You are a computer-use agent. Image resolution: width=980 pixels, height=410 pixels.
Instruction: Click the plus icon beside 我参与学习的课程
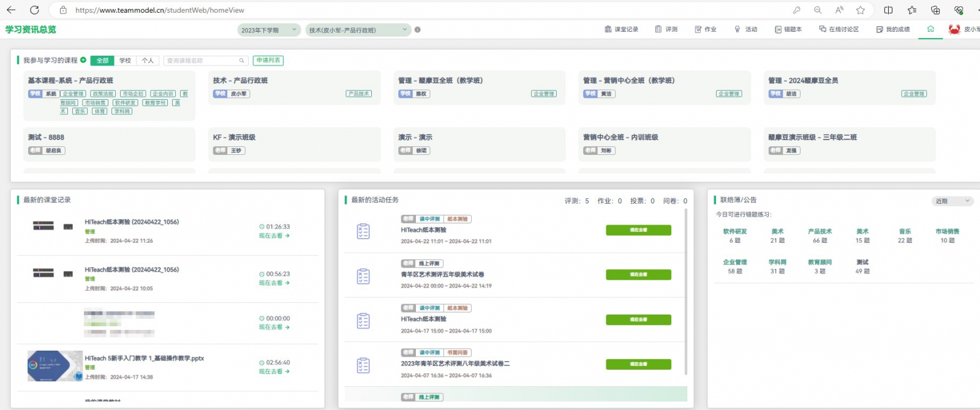[83, 60]
